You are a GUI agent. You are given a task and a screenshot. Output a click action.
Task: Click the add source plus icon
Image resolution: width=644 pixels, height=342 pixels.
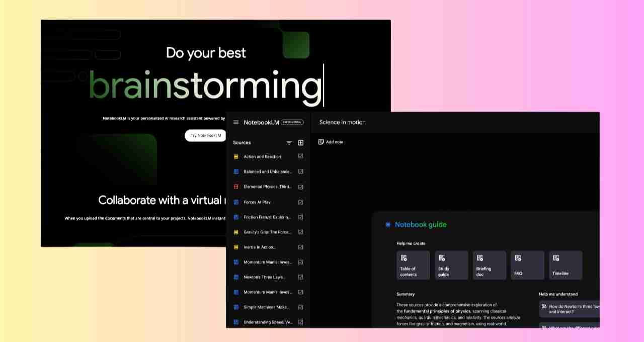[300, 143]
